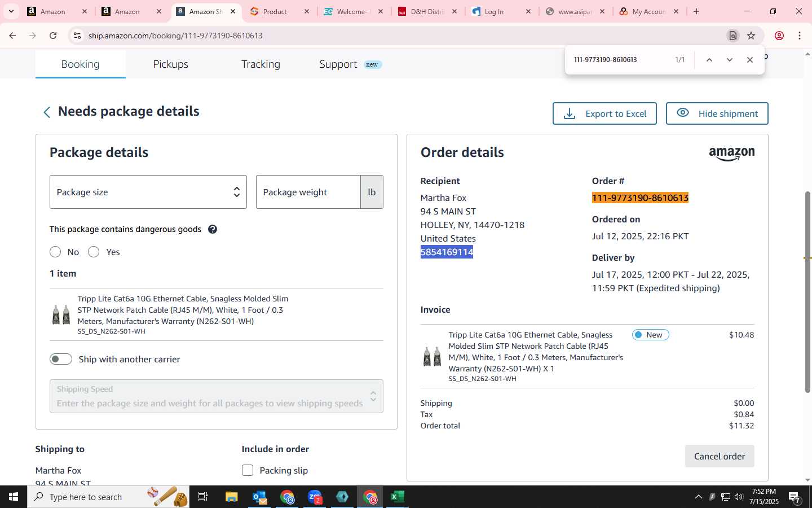The image size is (812, 508).
Task: Click the Export to Excel button
Action: (x=604, y=113)
